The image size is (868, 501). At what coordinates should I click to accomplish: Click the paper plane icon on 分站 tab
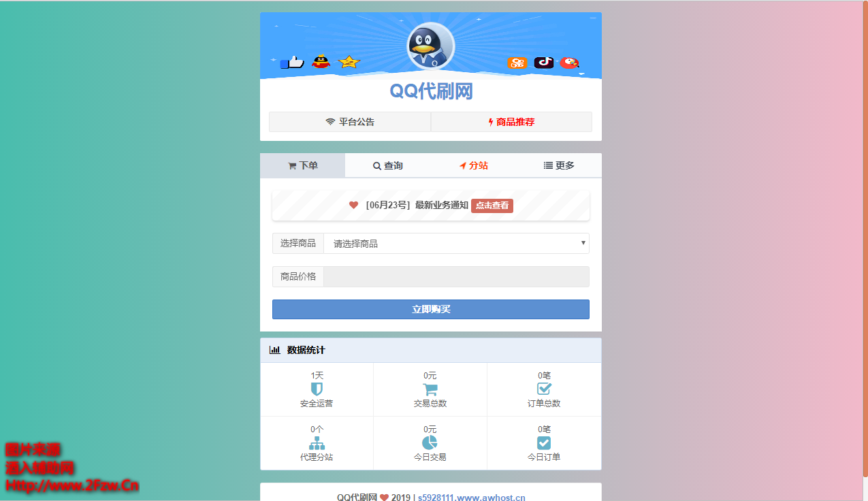(x=463, y=165)
